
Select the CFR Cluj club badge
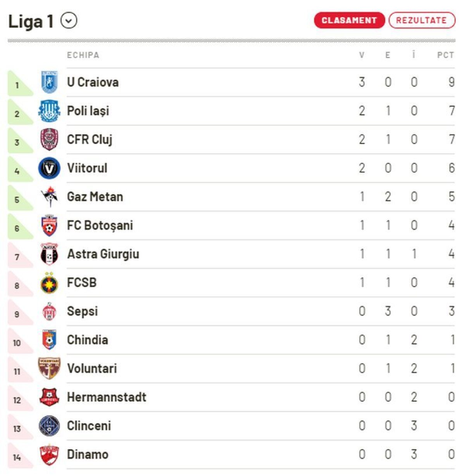tap(49, 139)
